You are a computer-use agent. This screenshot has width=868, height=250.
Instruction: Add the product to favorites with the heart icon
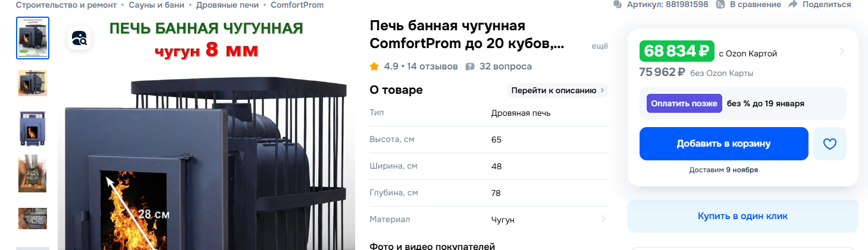[829, 144]
